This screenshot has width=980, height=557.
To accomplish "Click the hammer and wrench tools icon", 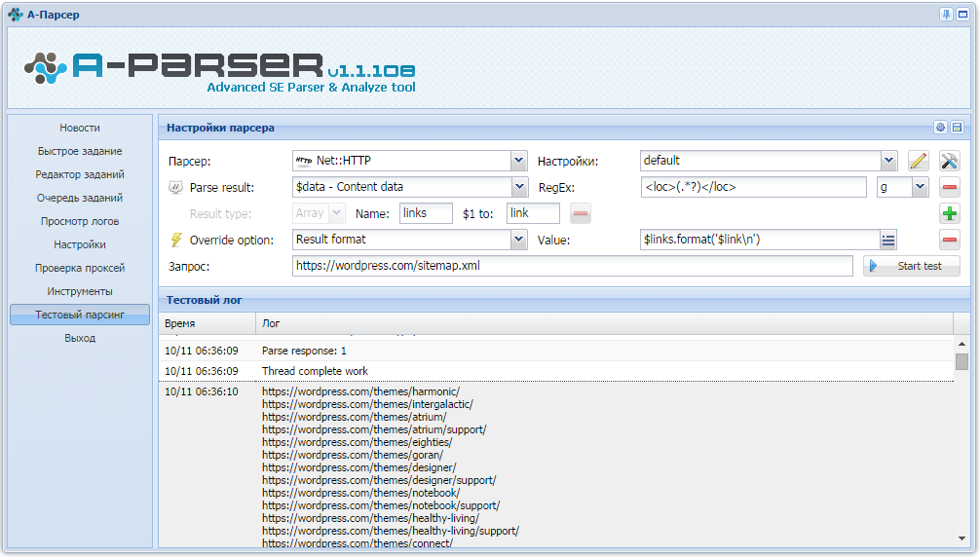I will click(950, 161).
